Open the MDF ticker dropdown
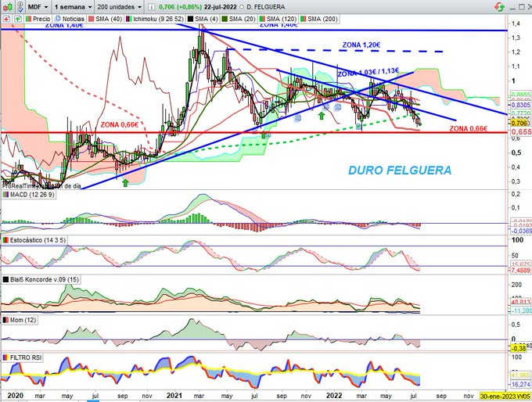The width and height of the screenshot is (532, 402). tap(38, 7)
